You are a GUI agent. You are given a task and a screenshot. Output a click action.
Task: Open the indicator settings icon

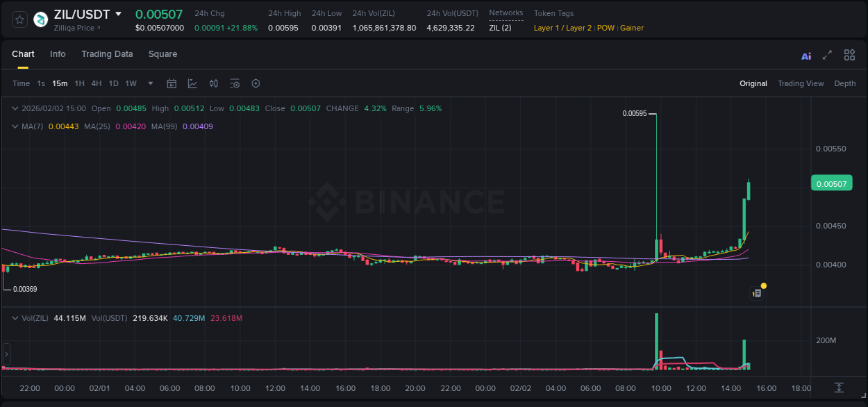coord(235,83)
